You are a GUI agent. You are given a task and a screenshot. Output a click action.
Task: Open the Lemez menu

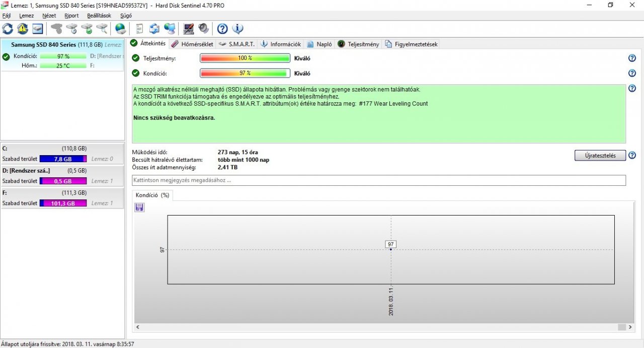[27, 16]
